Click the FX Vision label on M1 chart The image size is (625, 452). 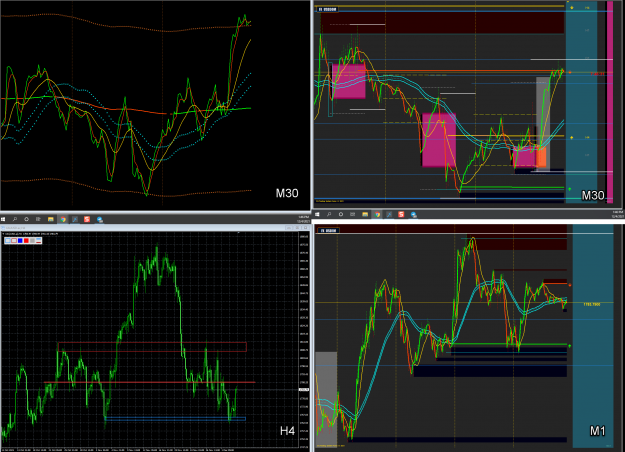pos(328,230)
